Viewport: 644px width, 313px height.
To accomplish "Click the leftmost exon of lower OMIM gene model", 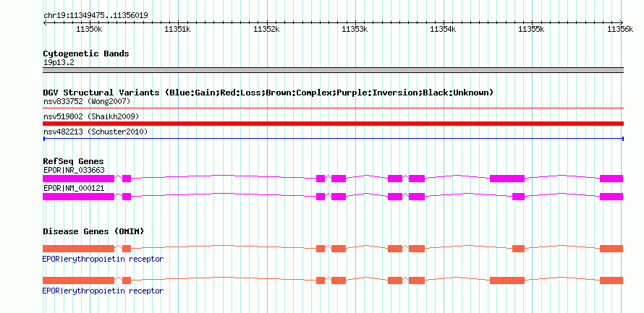I will pyautogui.click(x=78, y=280).
